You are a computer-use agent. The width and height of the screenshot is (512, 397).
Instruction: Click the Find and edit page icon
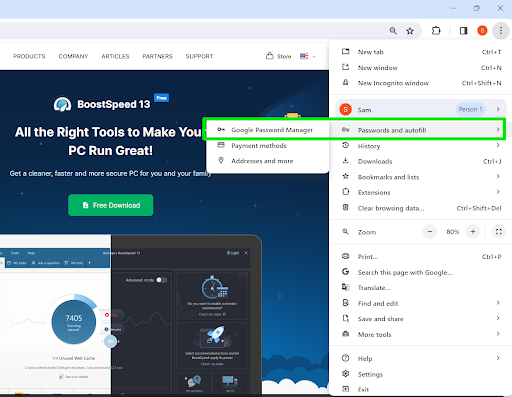pyautogui.click(x=346, y=303)
